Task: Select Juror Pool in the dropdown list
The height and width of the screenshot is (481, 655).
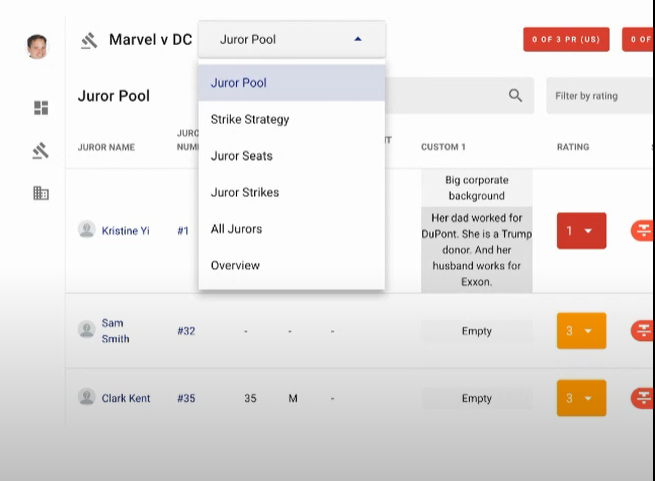Action: coord(292,83)
